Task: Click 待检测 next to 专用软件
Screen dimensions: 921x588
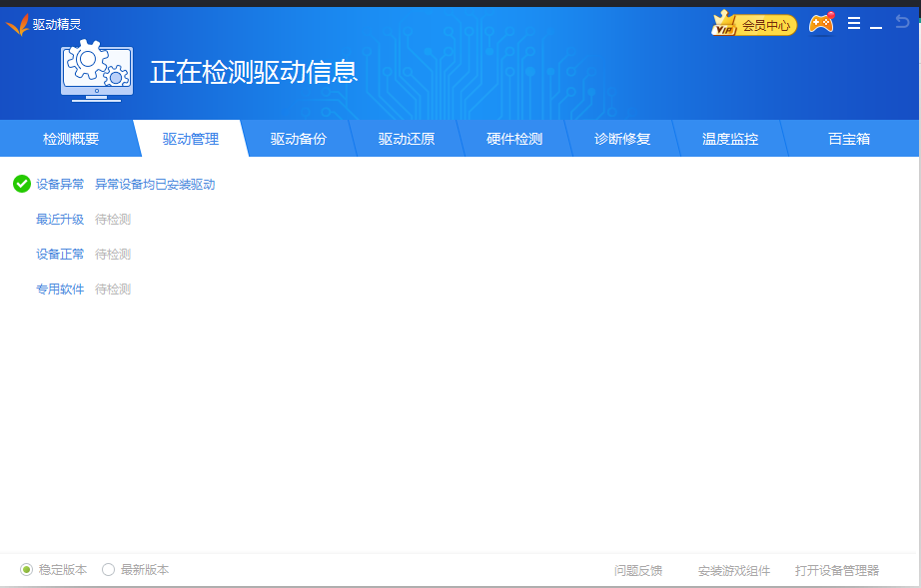Action: (113, 290)
